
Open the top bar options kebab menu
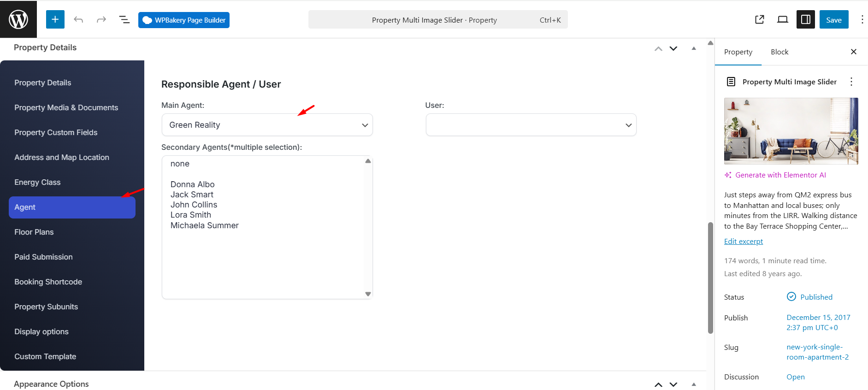pyautogui.click(x=862, y=19)
